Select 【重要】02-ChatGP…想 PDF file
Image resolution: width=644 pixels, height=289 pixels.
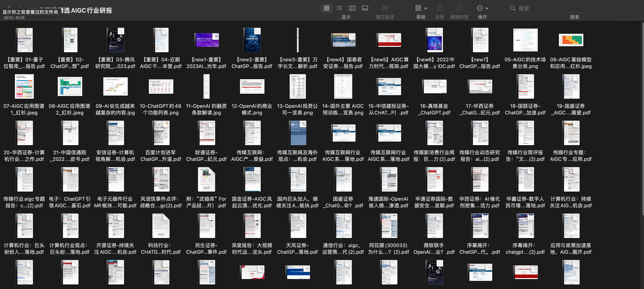point(70,40)
